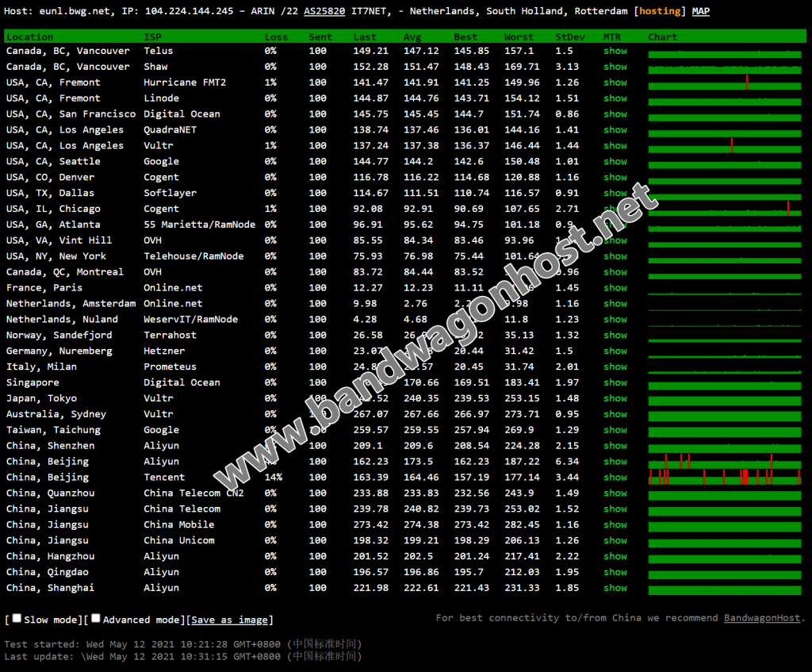The width and height of the screenshot is (812, 672).
Task: Select the "Test started" timestamp line
Action: (183, 644)
